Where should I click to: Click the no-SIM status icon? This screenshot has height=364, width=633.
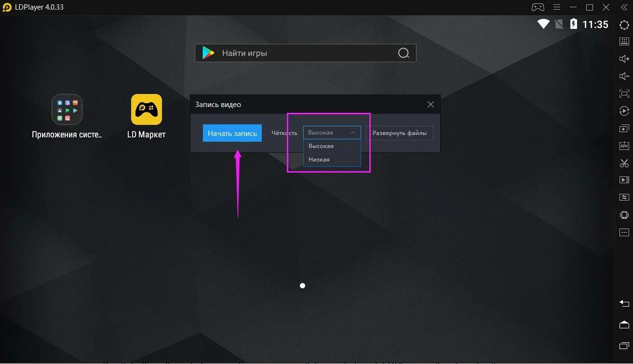(x=559, y=24)
